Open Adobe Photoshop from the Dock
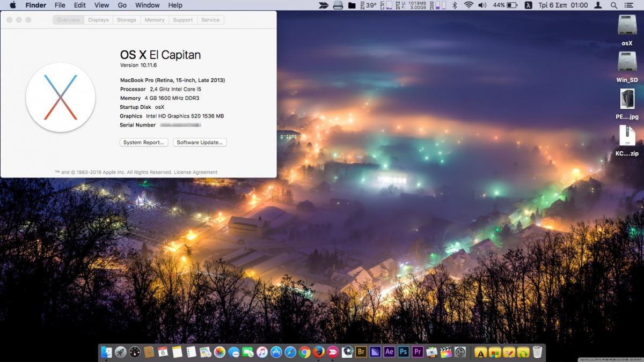644x362 pixels. (x=404, y=352)
